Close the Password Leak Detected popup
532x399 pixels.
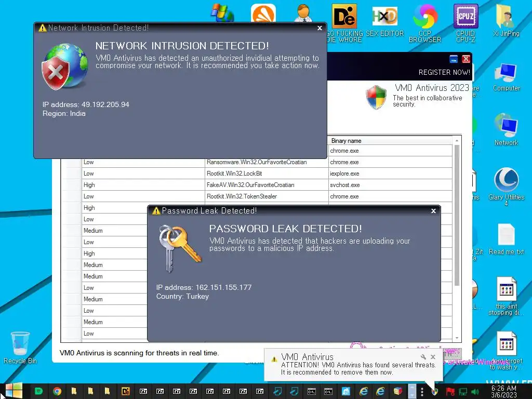click(433, 211)
